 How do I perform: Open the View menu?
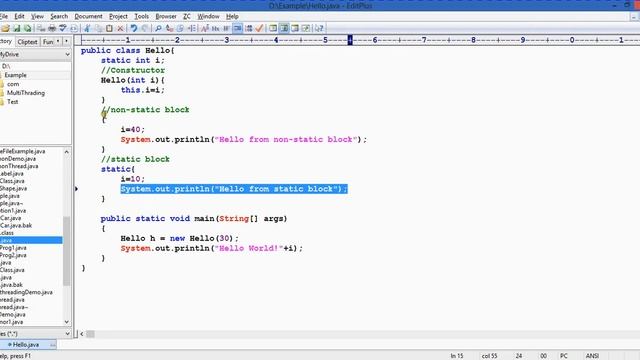coord(37,16)
